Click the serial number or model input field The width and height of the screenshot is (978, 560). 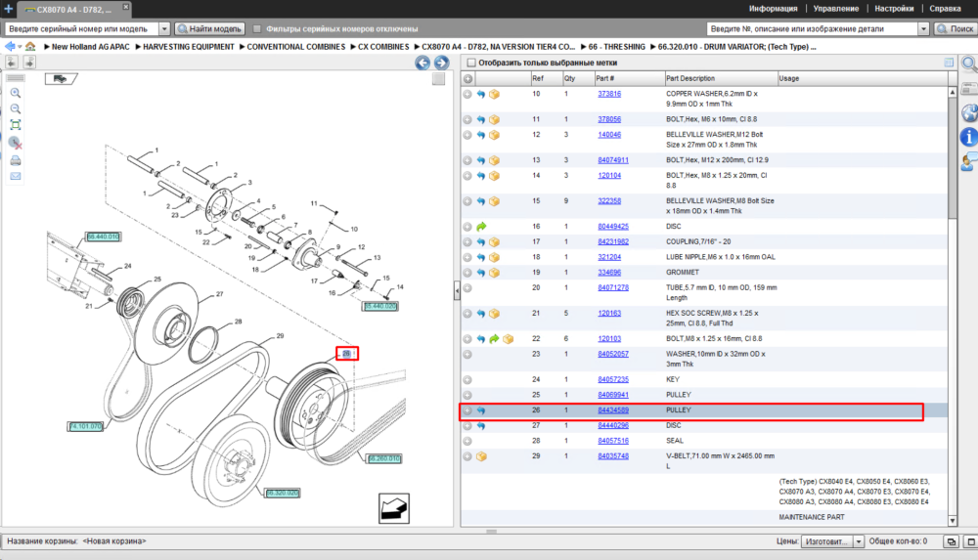[x=82, y=28]
